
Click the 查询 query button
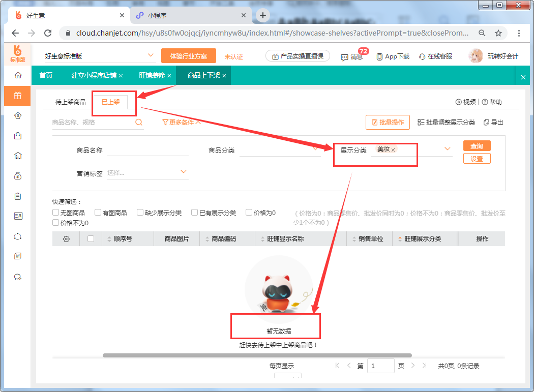(x=477, y=146)
